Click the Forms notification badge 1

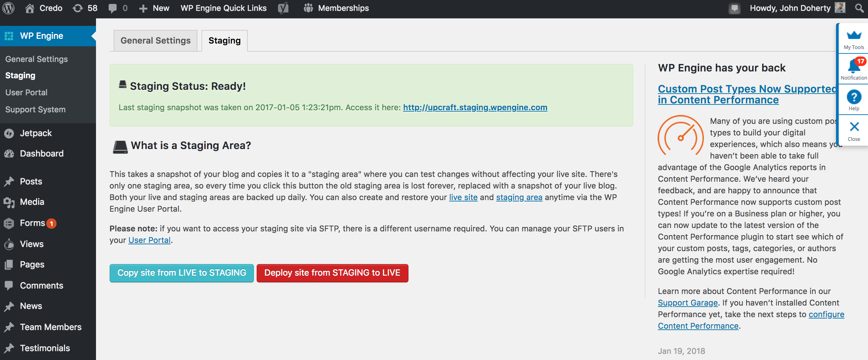[x=51, y=224]
